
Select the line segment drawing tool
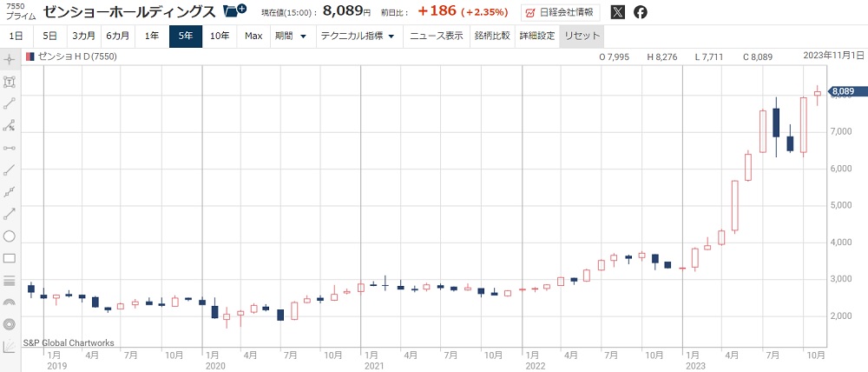click(x=9, y=103)
